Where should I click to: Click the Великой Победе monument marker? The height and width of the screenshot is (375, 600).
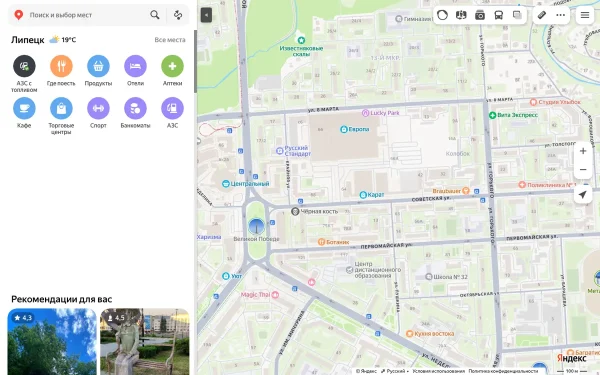pos(256,226)
